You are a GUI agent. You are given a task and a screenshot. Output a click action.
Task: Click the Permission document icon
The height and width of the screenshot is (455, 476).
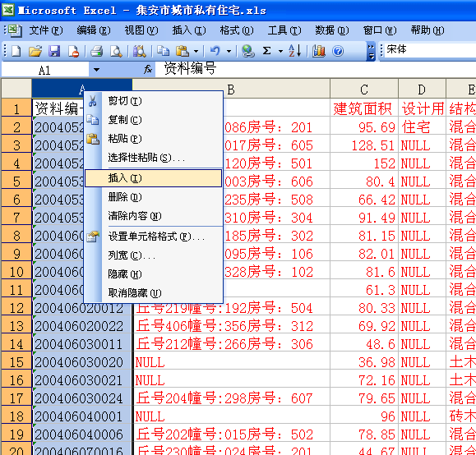tap(73, 51)
